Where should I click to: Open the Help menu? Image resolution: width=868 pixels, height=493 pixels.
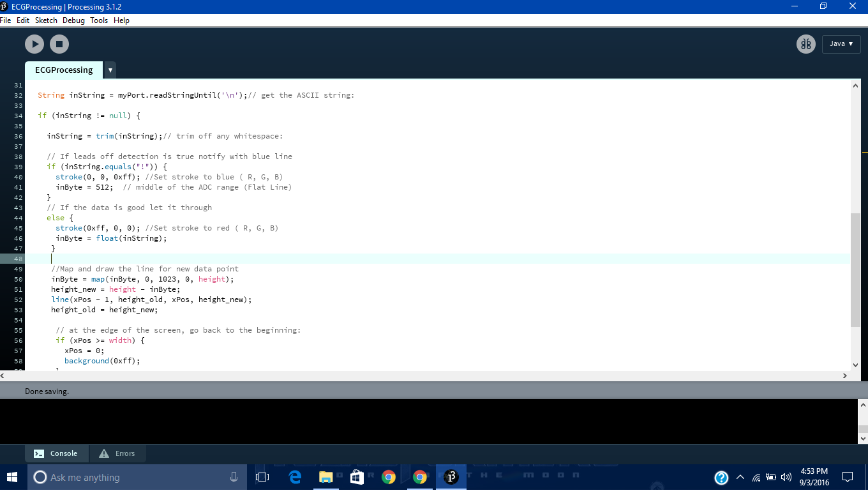(x=121, y=20)
